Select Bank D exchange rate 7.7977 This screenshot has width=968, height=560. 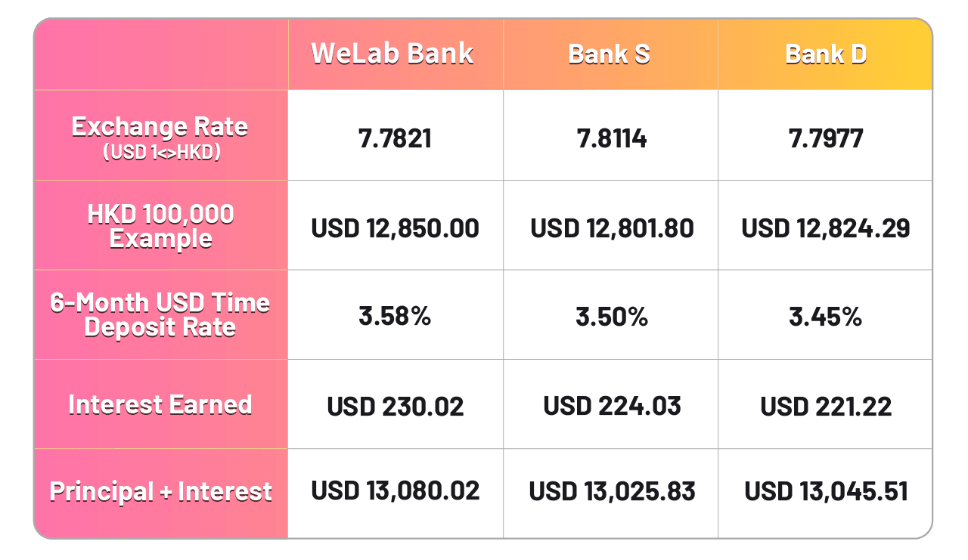[x=826, y=138]
